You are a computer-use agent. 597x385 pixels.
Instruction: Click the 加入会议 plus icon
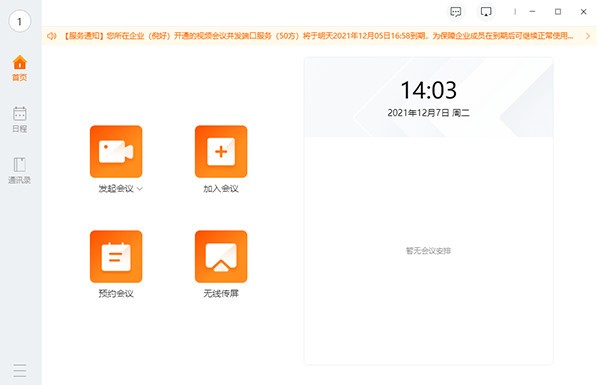click(221, 152)
